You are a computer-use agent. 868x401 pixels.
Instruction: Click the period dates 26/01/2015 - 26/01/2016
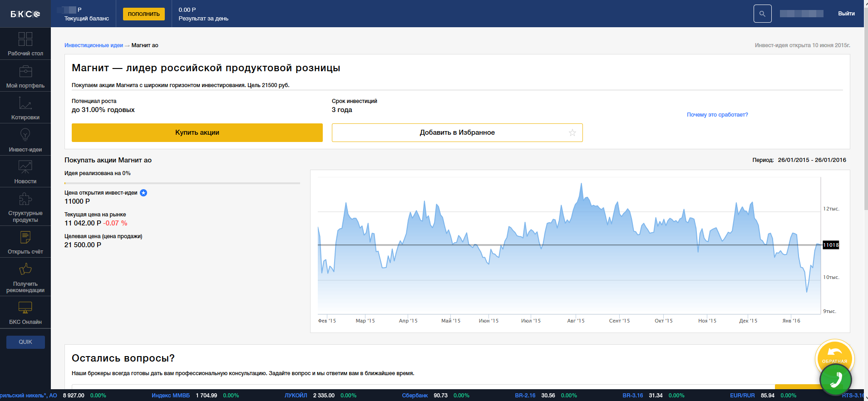pyautogui.click(x=812, y=160)
